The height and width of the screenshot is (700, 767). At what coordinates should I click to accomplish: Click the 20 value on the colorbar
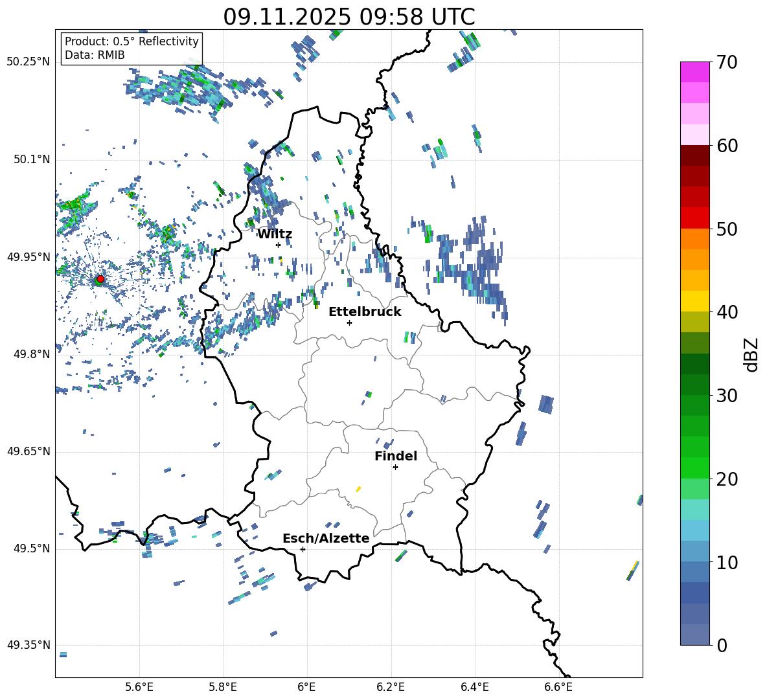727,479
